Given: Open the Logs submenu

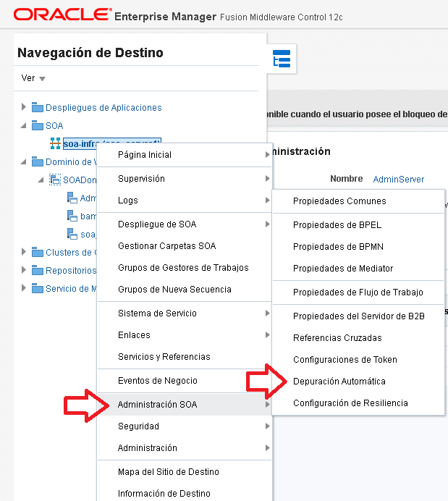Looking at the screenshot, I should coord(185,201).
